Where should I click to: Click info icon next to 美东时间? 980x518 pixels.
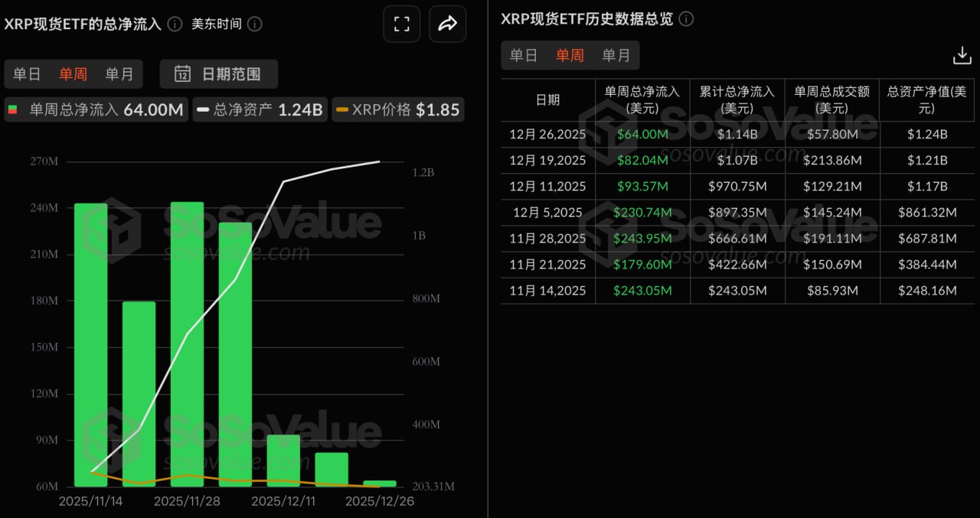255,24
